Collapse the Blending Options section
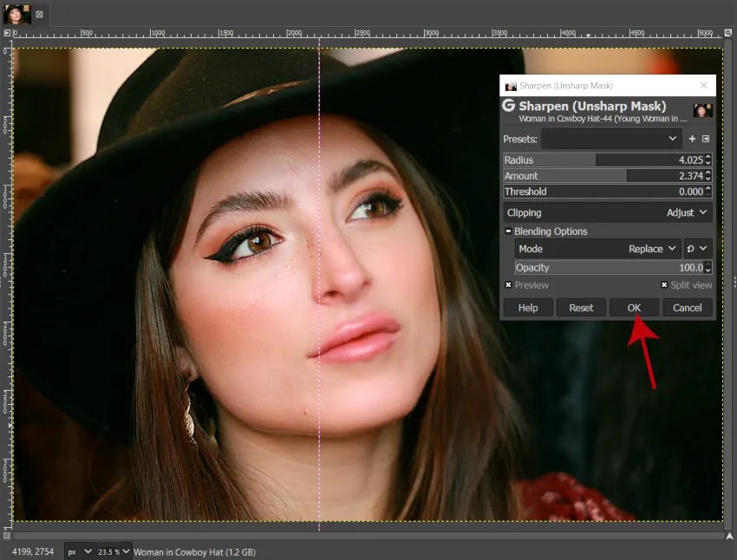This screenshot has height=560, width=737. pyautogui.click(x=508, y=231)
